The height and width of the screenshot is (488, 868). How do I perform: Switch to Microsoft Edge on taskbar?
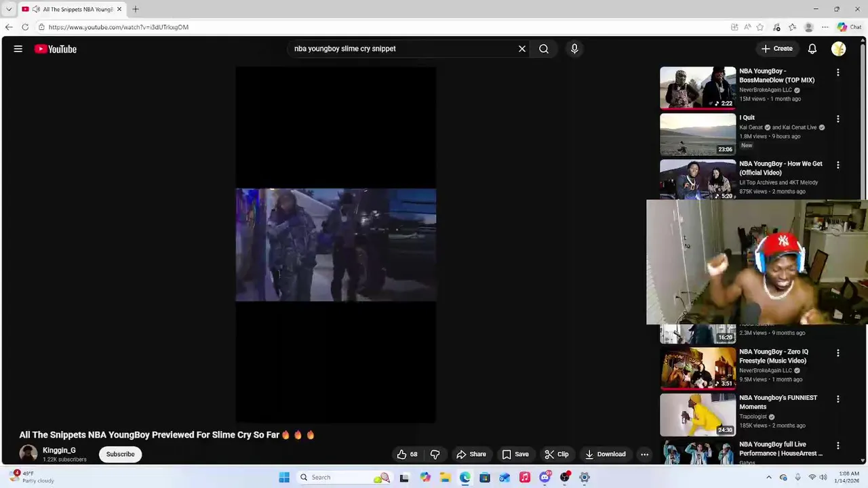tap(465, 477)
